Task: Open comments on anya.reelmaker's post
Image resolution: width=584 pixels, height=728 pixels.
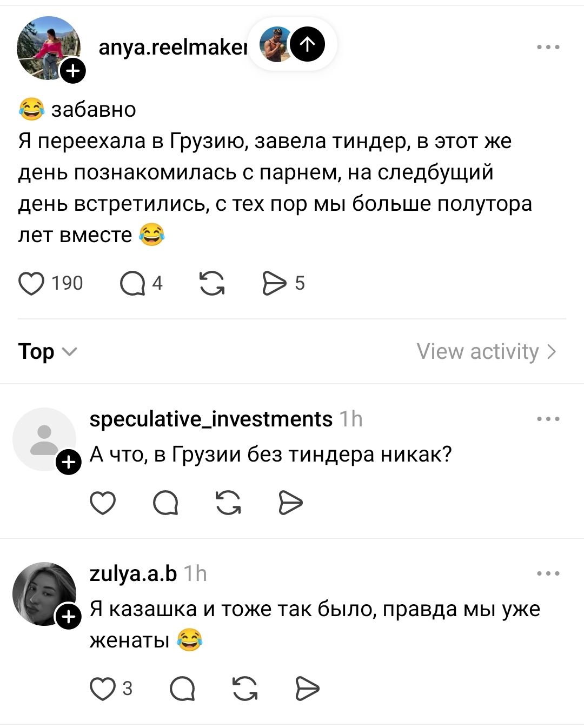Action: tap(132, 283)
